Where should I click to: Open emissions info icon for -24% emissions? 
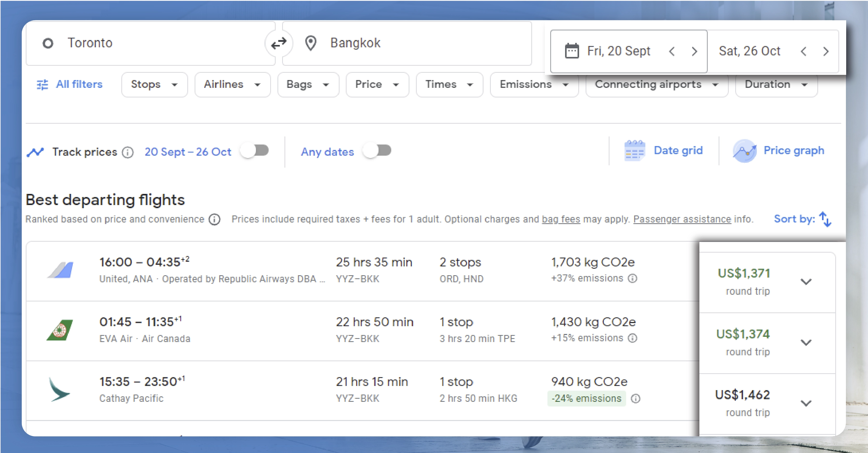[x=635, y=399]
